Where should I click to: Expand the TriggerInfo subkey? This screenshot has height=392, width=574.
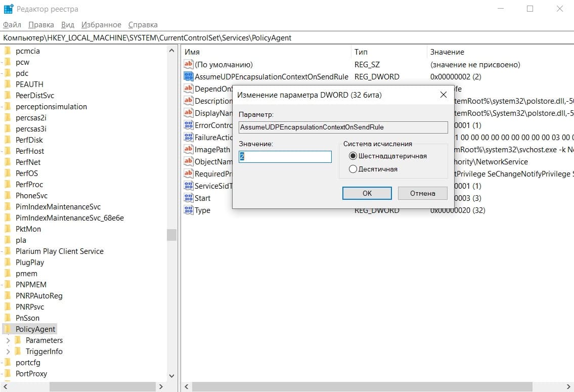[x=8, y=352]
